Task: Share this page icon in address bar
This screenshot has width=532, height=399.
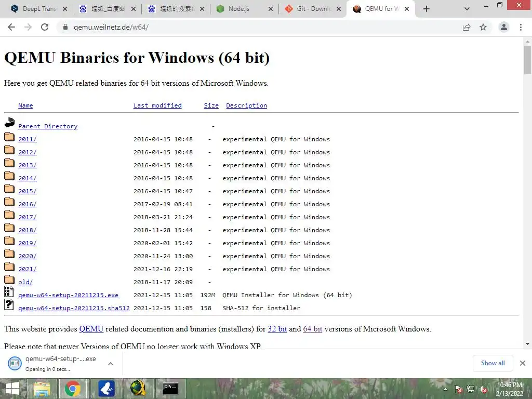Action: (467, 27)
